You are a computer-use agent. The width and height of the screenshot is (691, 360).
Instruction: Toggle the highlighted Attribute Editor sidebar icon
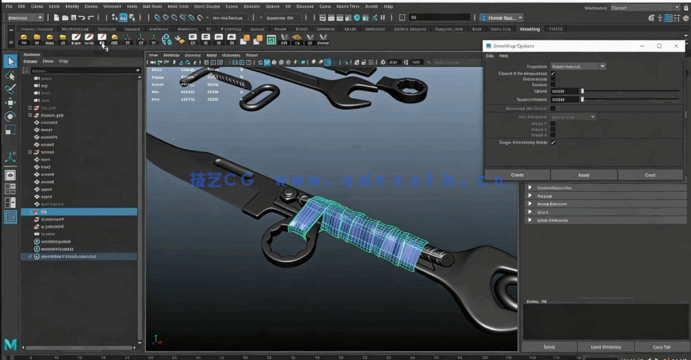point(669,18)
